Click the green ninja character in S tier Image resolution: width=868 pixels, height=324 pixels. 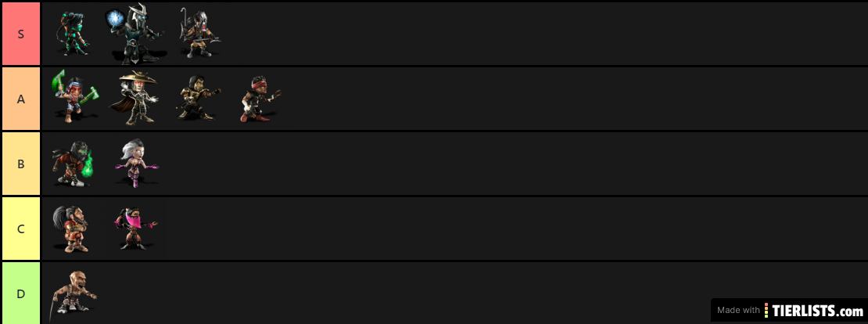pos(73,34)
